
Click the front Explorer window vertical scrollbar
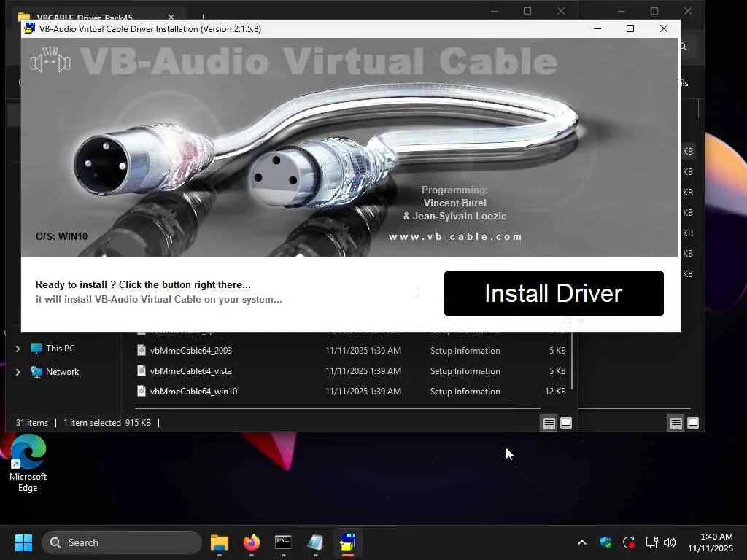pyautogui.click(x=572, y=360)
